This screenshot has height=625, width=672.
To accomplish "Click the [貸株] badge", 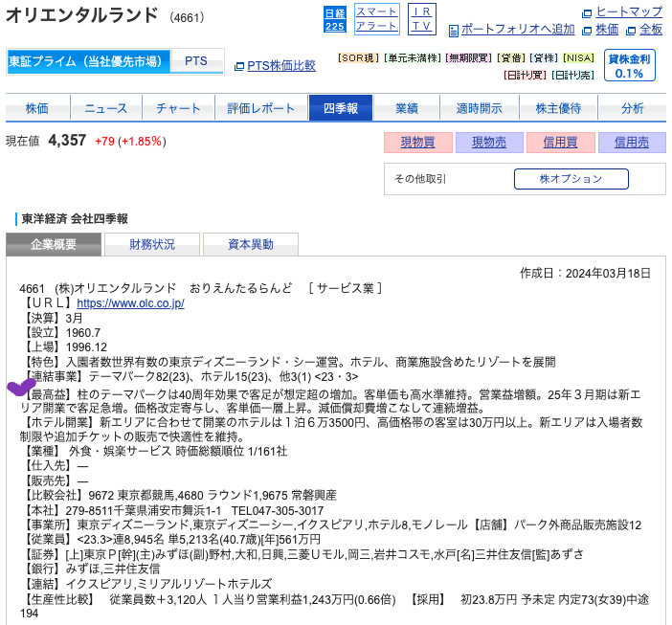I will click(x=544, y=57).
